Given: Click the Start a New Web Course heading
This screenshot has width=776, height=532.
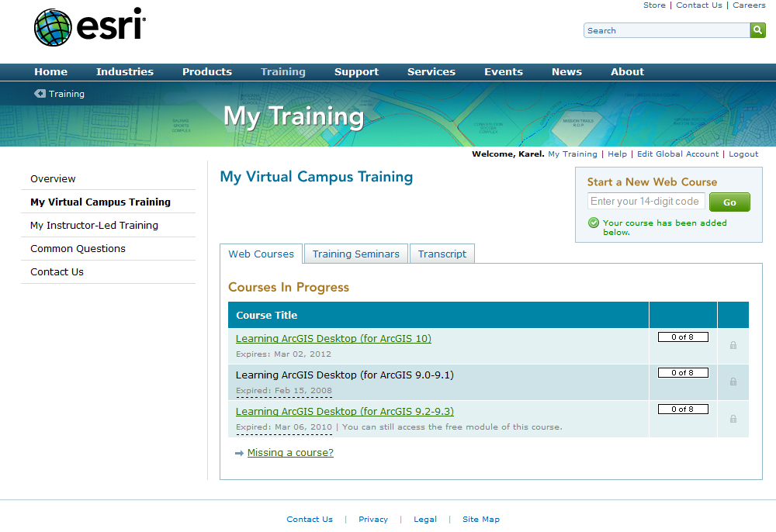Looking at the screenshot, I should click(x=652, y=182).
